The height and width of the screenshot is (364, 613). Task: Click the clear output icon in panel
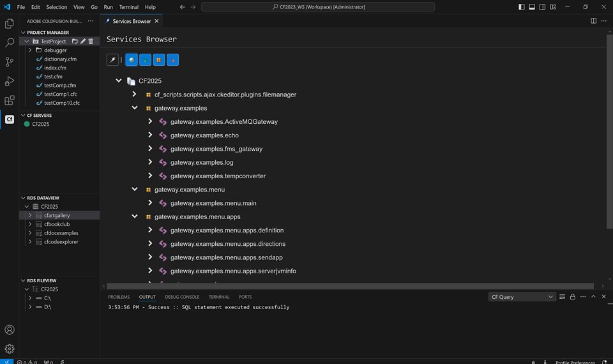[562, 297]
